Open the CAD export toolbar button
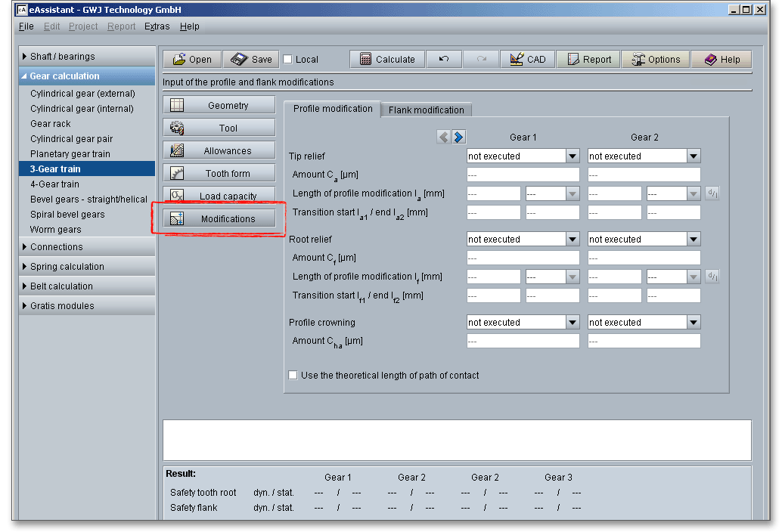Screen dimensions: 782x532 [x=528, y=60]
